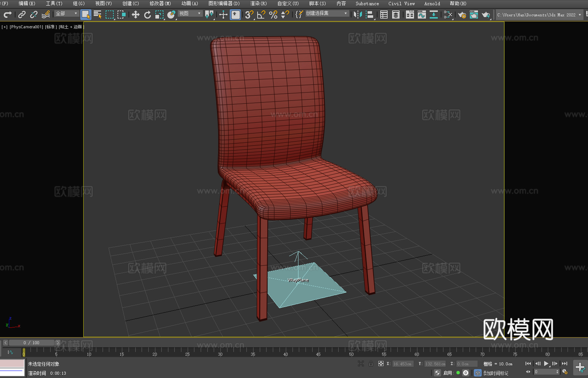Click the Render Production teapot icon

[x=486, y=14]
